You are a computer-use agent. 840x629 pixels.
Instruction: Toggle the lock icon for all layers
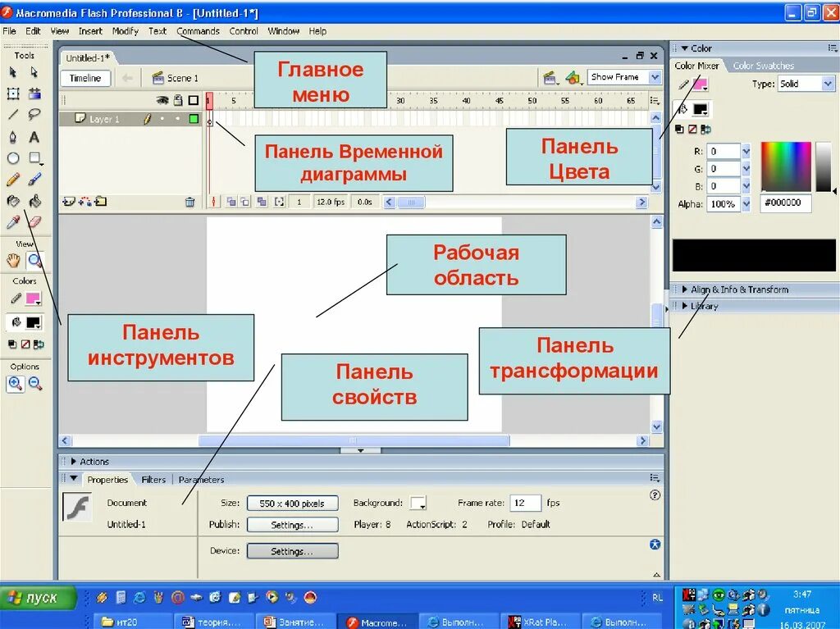click(x=178, y=100)
